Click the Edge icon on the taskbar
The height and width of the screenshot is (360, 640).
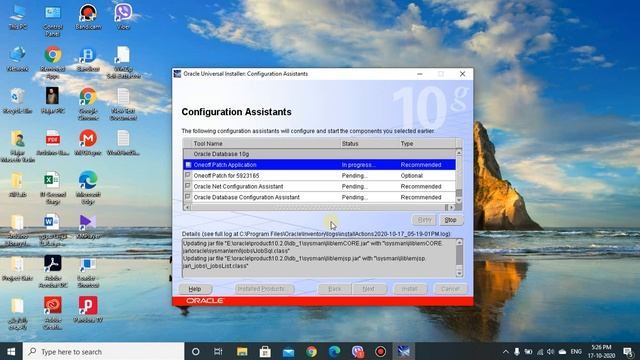[334, 351]
